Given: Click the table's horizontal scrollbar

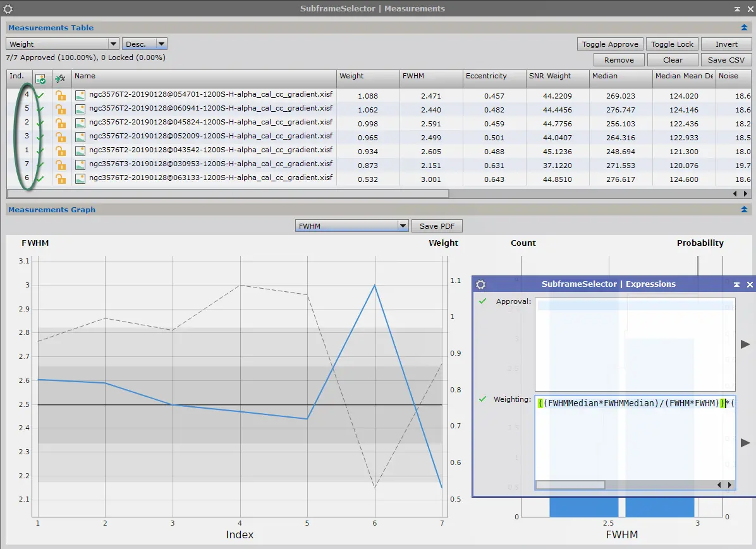Looking at the screenshot, I should (x=229, y=194).
